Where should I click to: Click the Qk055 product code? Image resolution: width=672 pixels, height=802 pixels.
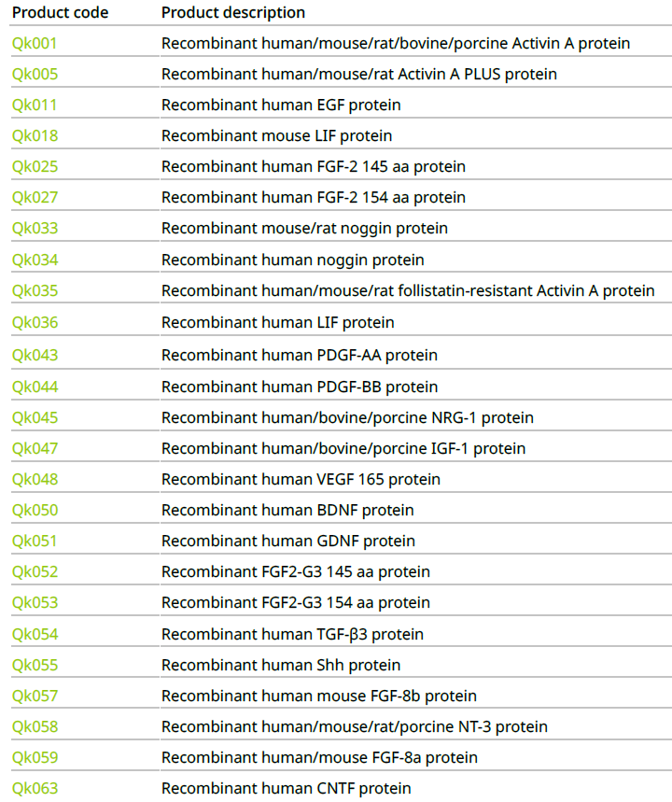35,665
